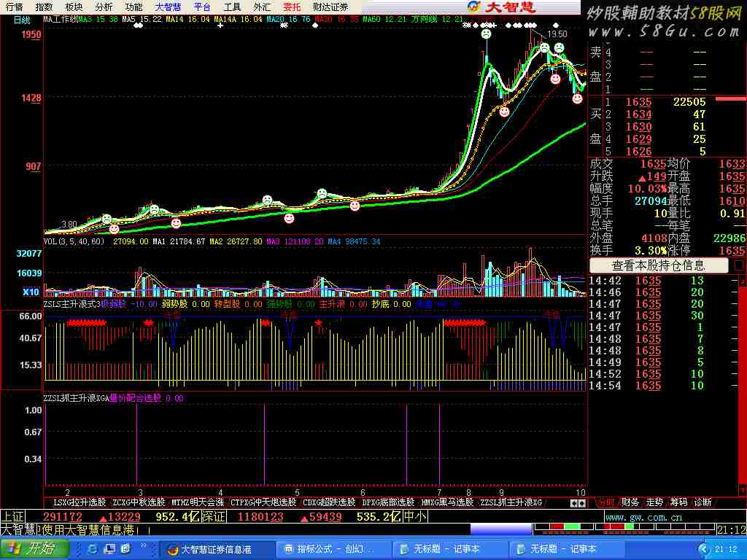This screenshot has width=747, height=560.
Task: Open the 平台 menu
Action: coord(202,7)
